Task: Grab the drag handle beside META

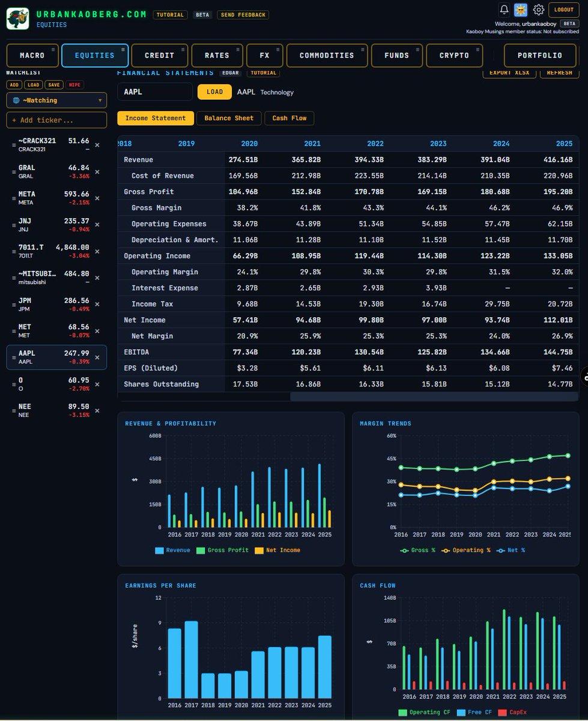Action: (14, 198)
